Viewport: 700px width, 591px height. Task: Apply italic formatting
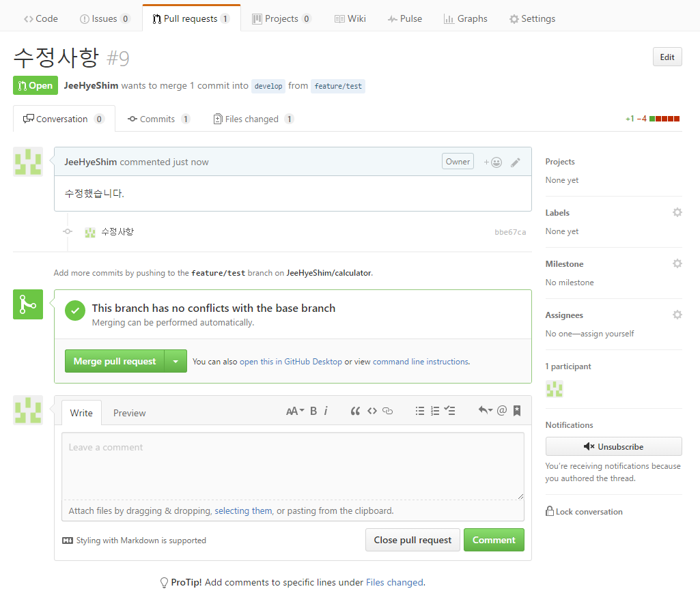326,411
